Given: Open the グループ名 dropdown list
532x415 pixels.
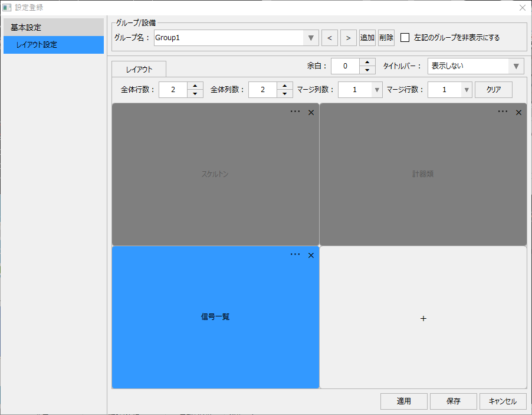Looking at the screenshot, I should (311, 37).
